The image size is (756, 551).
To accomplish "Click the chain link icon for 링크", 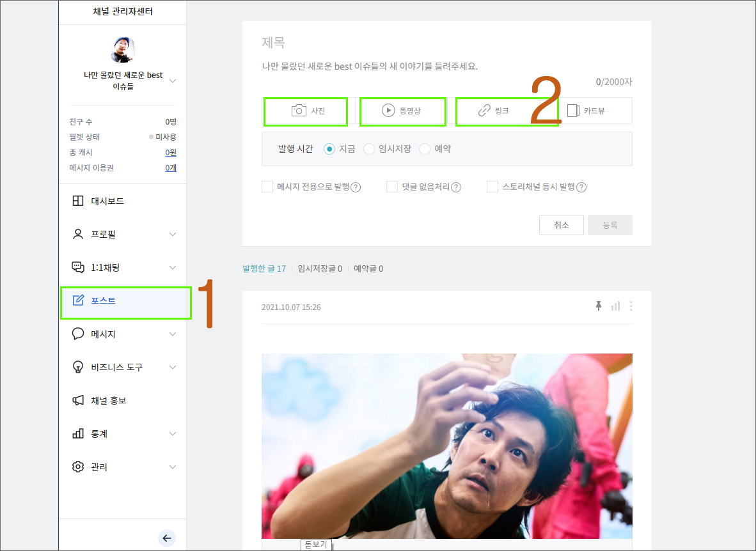I will coord(484,111).
